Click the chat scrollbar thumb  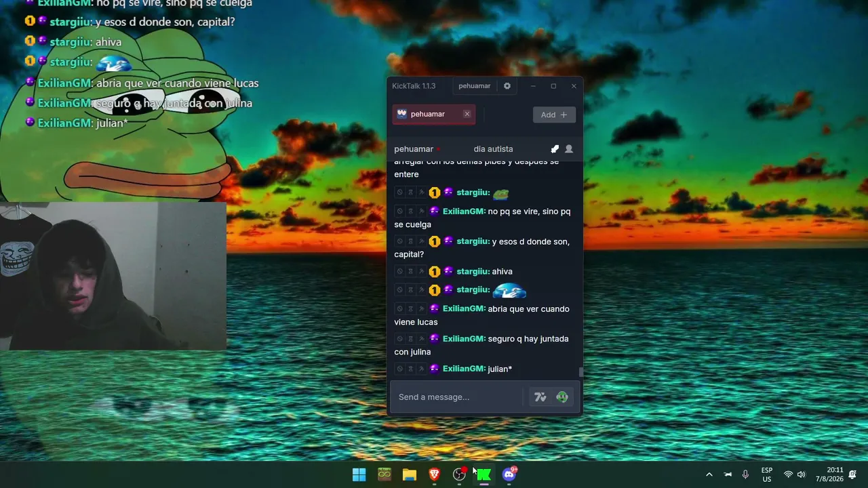[580, 371]
